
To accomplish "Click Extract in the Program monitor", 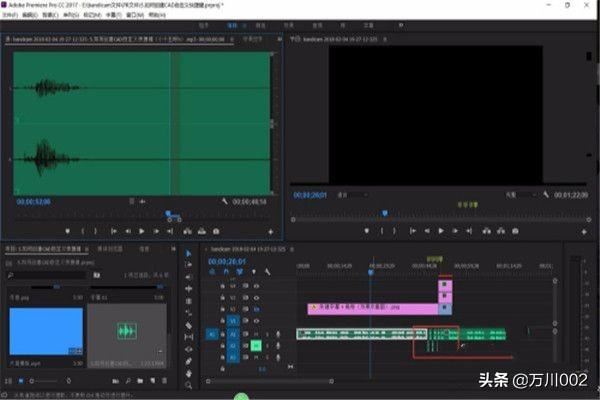I will click(501, 231).
